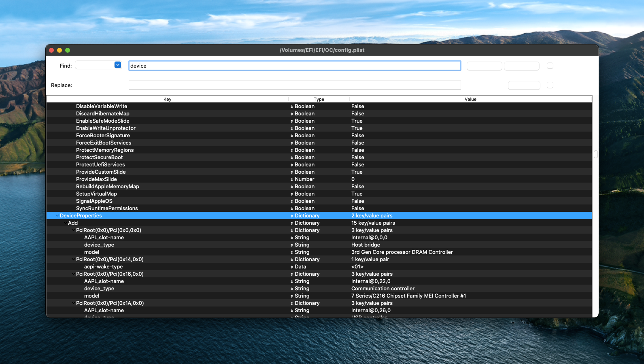
Task: Focus the empty Replace text field
Action: click(294, 85)
